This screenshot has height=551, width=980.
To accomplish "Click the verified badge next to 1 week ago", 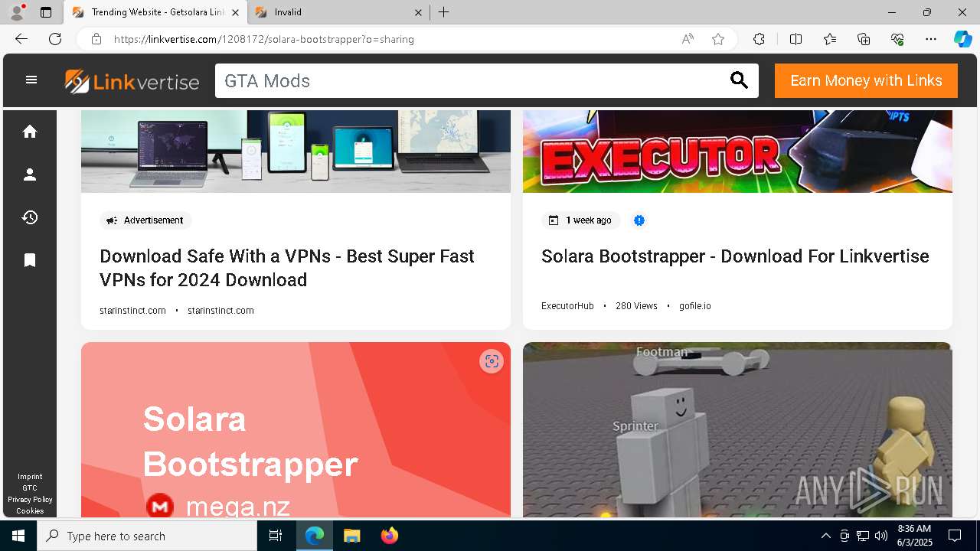I will point(639,220).
